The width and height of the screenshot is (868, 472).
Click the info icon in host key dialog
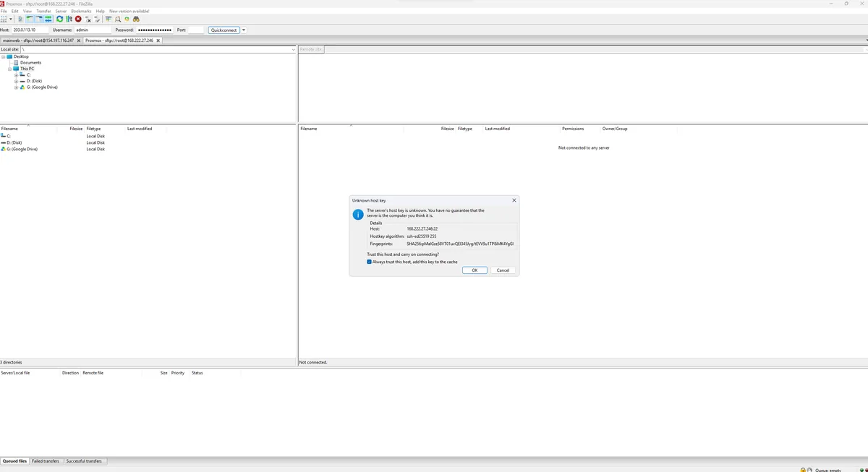(357, 215)
